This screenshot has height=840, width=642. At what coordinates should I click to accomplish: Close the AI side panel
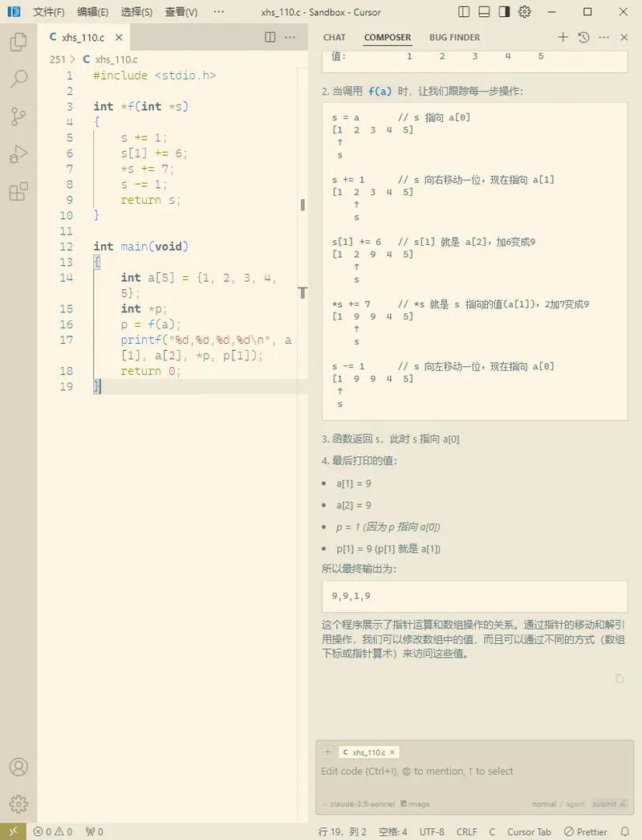tap(624, 37)
